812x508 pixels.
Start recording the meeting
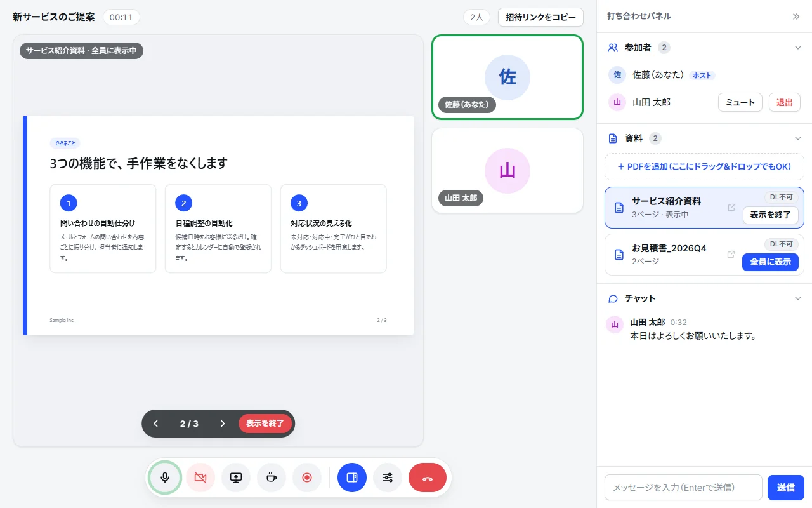[307, 478]
